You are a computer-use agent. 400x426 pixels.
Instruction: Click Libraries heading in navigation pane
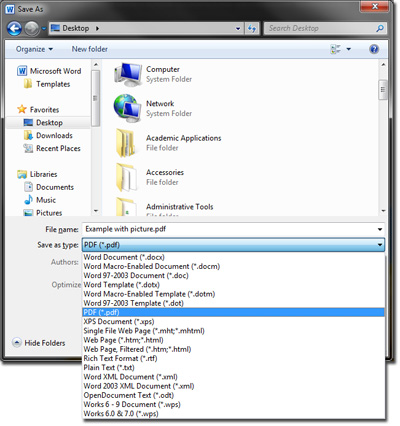point(37,174)
